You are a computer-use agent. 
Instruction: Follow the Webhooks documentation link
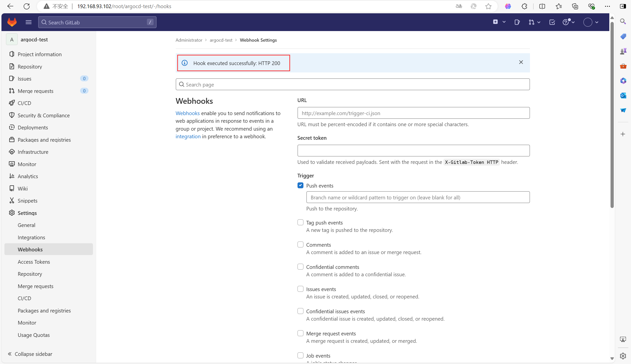pyautogui.click(x=188, y=113)
